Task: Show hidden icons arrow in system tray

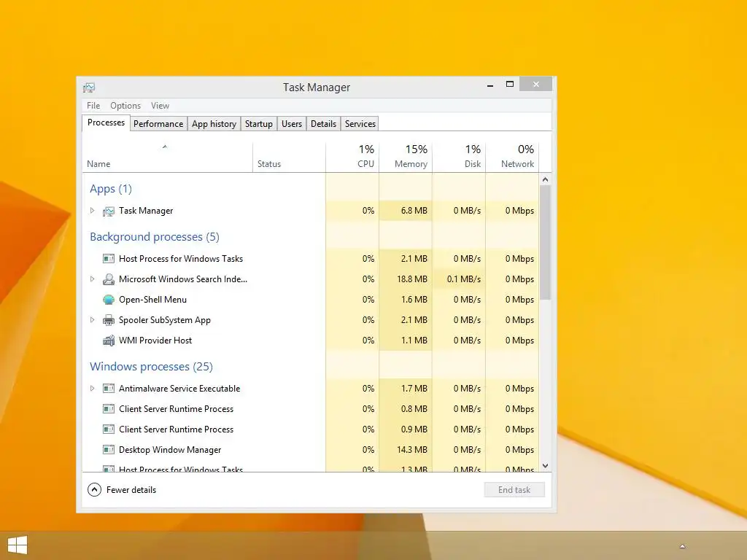Action: pos(682,546)
